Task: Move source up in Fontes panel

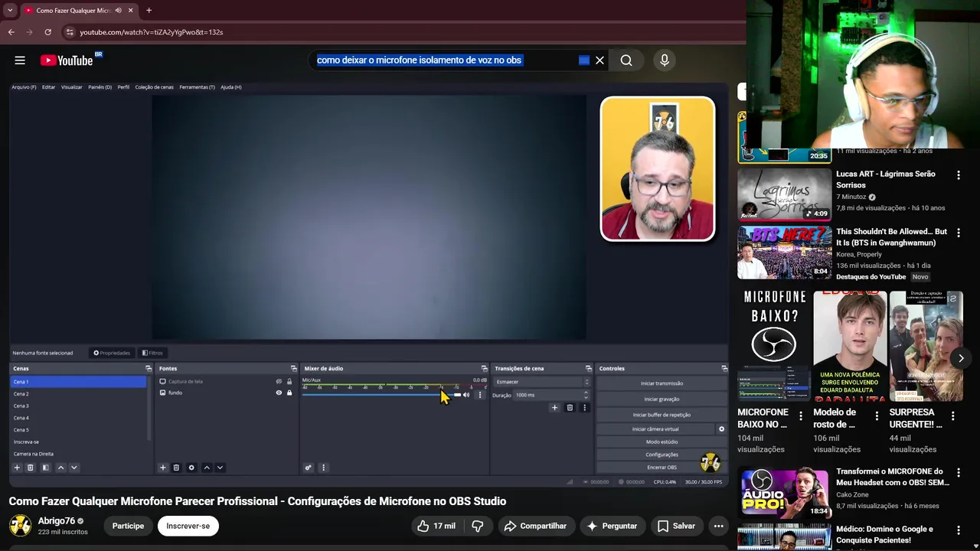Action: click(206, 468)
